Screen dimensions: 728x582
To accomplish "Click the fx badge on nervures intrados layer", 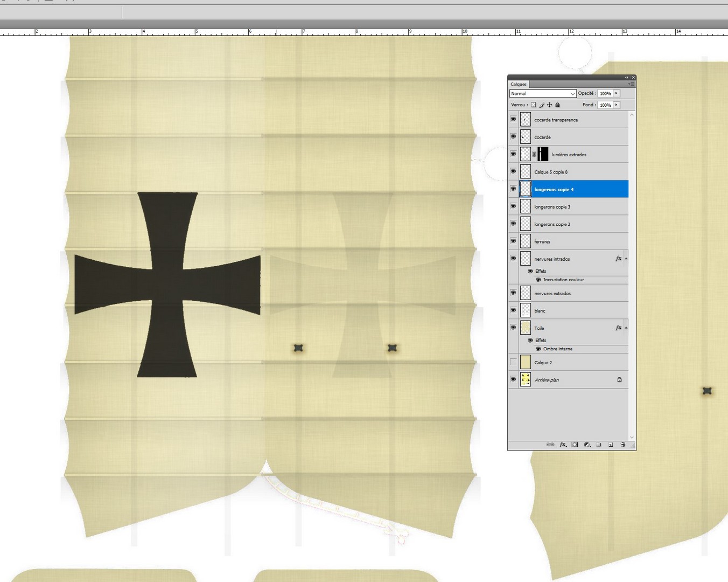I will point(618,259).
